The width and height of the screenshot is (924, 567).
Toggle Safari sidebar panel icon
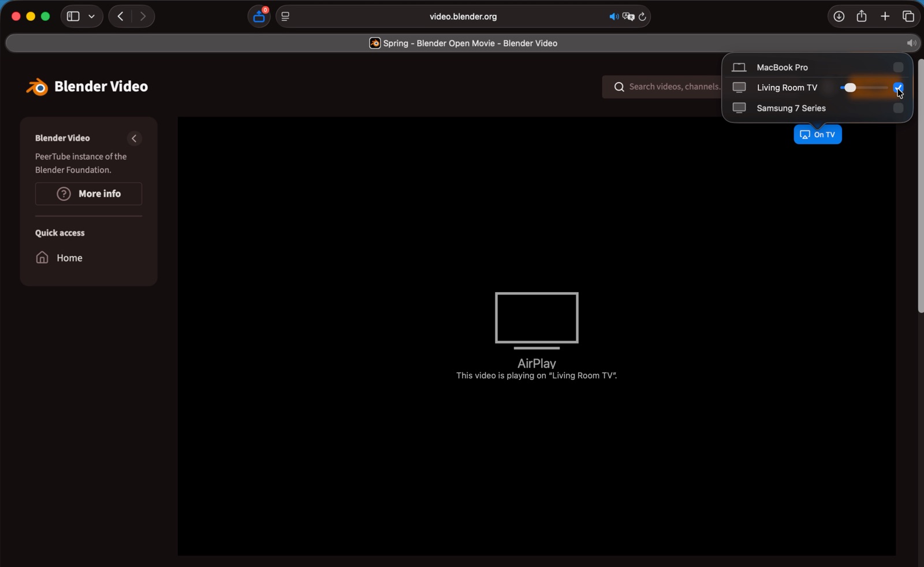coord(73,16)
